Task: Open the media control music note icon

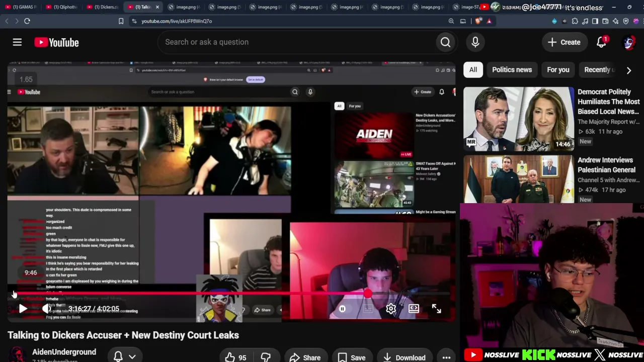Action: (x=585, y=21)
